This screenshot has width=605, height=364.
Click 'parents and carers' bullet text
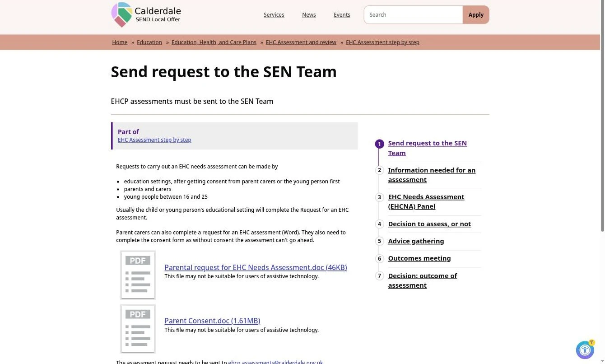pos(148,189)
